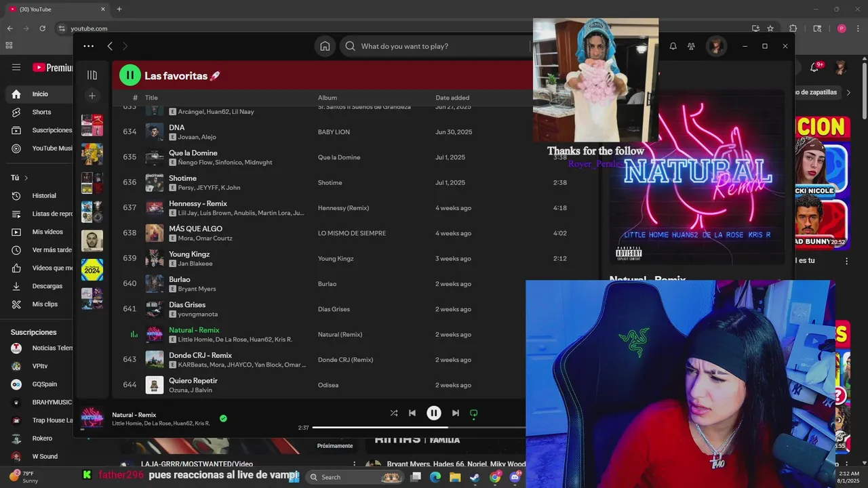
Task: Open the Spotify profile avatar menu
Action: (x=715, y=46)
